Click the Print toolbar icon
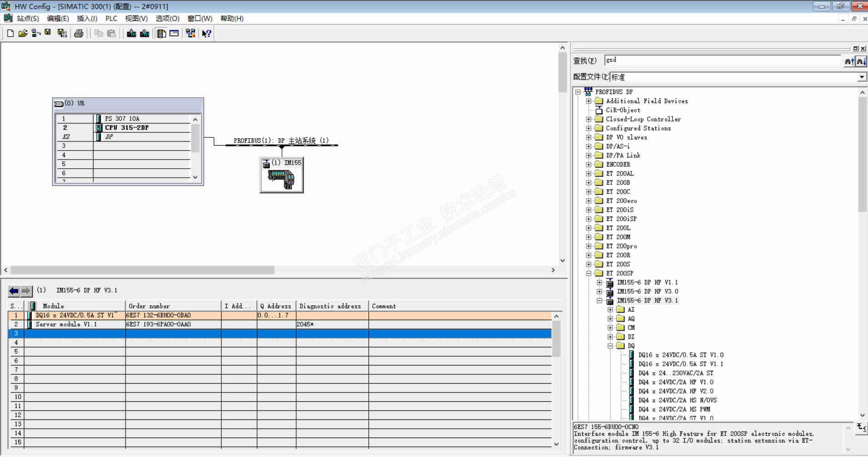This screenshot has width=868, height=457. 79,33
